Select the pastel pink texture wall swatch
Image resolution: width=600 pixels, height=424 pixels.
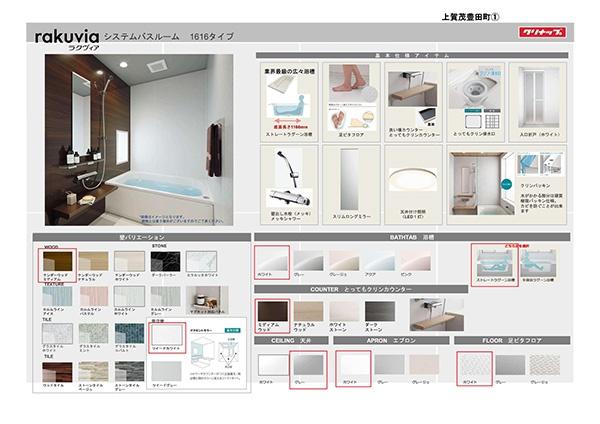(94, 297)
